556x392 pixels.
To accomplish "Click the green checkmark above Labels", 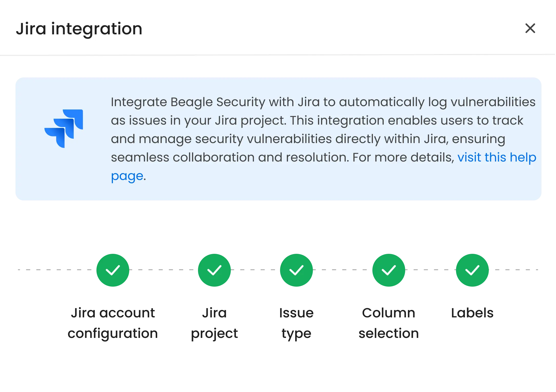I will tap(472, 270).
